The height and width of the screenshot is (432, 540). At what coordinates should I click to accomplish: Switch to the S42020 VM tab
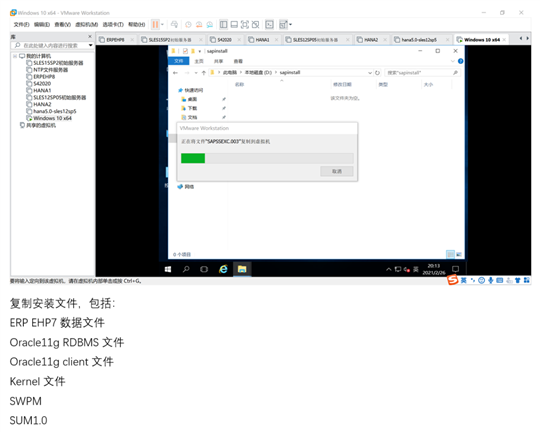[224, 40]
